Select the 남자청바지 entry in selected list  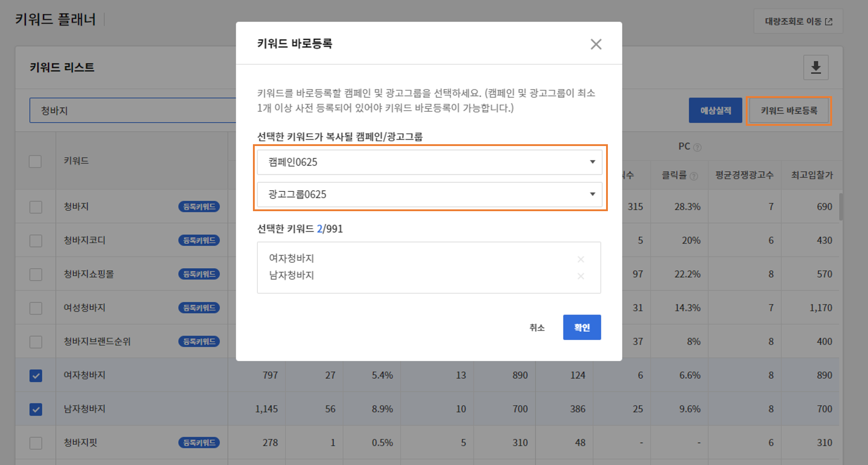tap(292, 275)
